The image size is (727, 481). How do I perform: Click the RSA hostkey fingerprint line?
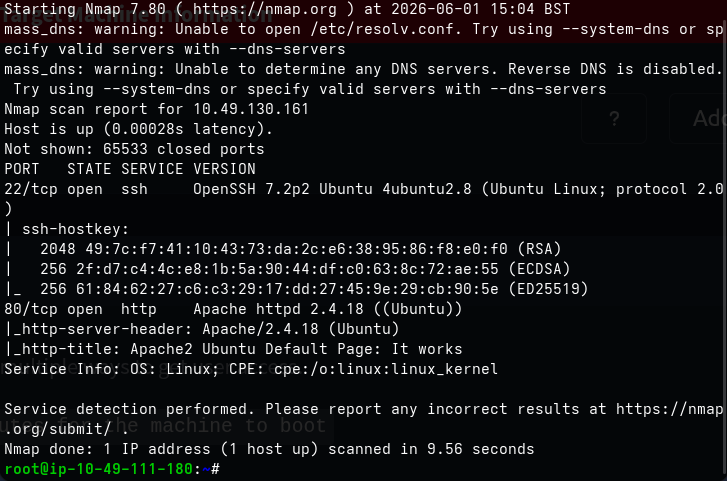coord(301,249)
